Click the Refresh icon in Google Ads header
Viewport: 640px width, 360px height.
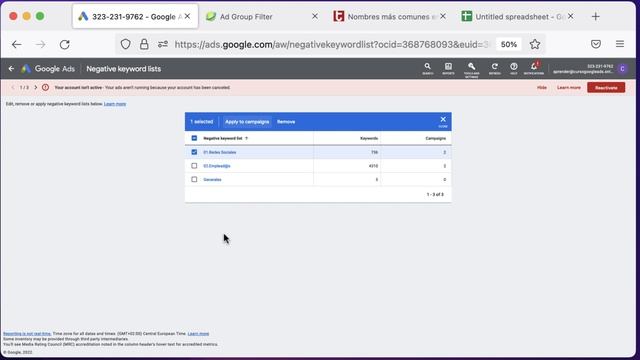[494, 68]
